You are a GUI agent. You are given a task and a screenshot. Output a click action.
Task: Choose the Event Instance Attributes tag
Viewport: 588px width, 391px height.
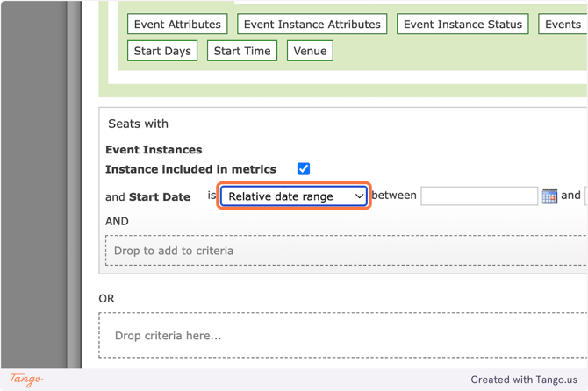click(312, 25)
